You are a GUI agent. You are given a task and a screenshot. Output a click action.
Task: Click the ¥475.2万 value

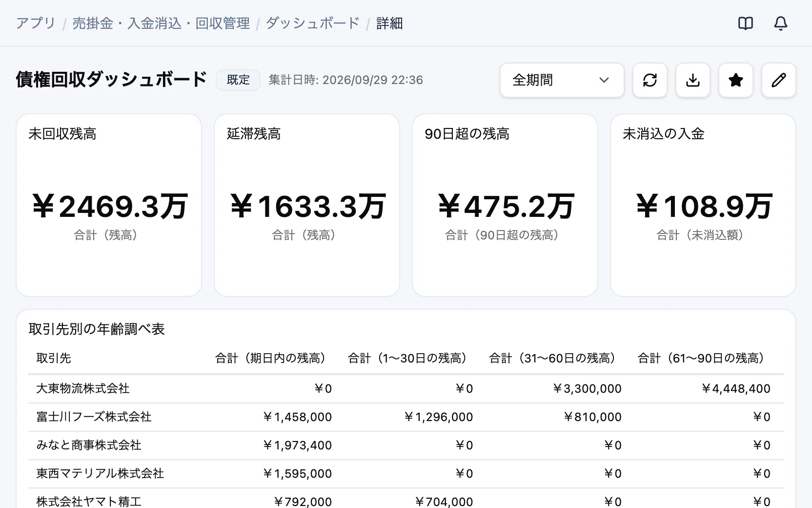[506, 206]
